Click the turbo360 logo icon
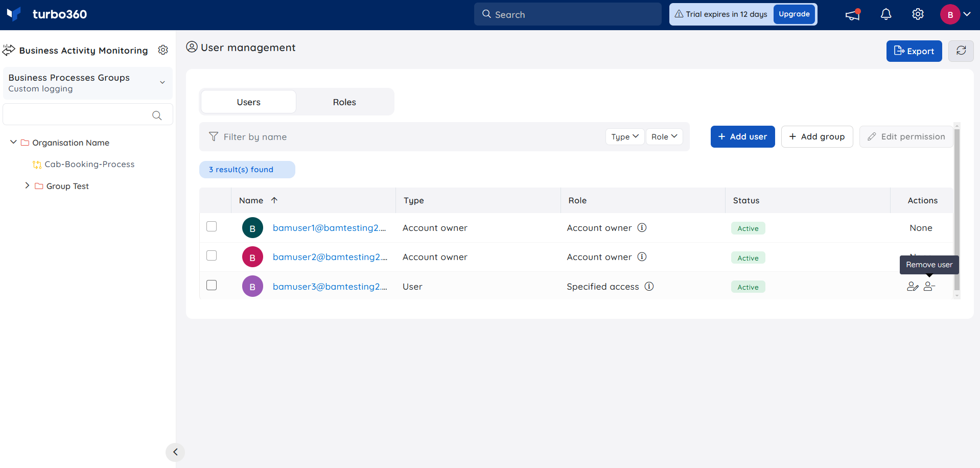980x468 pixels. tap(14, 14)
